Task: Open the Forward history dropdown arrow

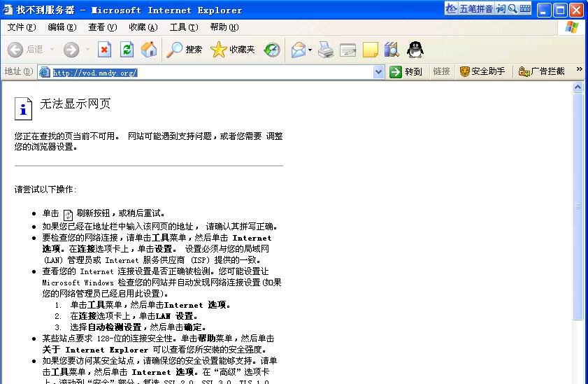Action: [87, 50]
